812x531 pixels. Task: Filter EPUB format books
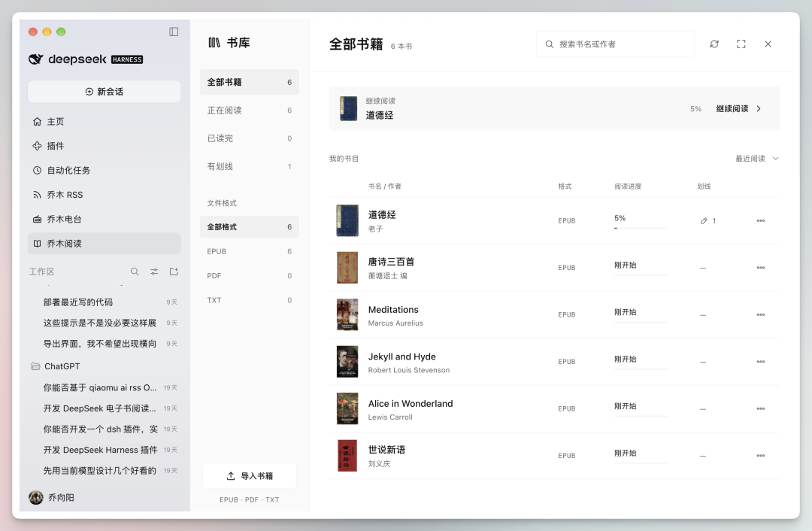point(249,251)
